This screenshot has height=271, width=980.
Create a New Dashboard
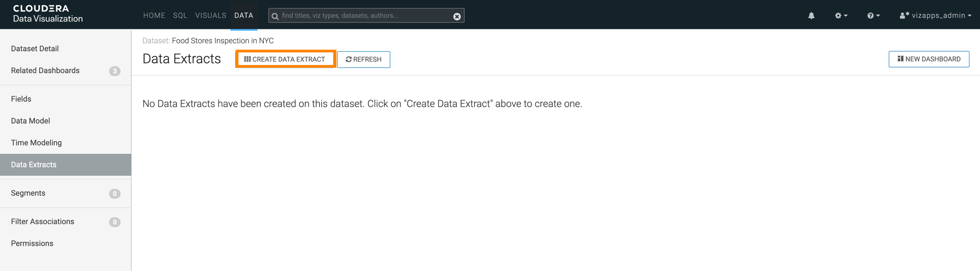tap(929, 59)
